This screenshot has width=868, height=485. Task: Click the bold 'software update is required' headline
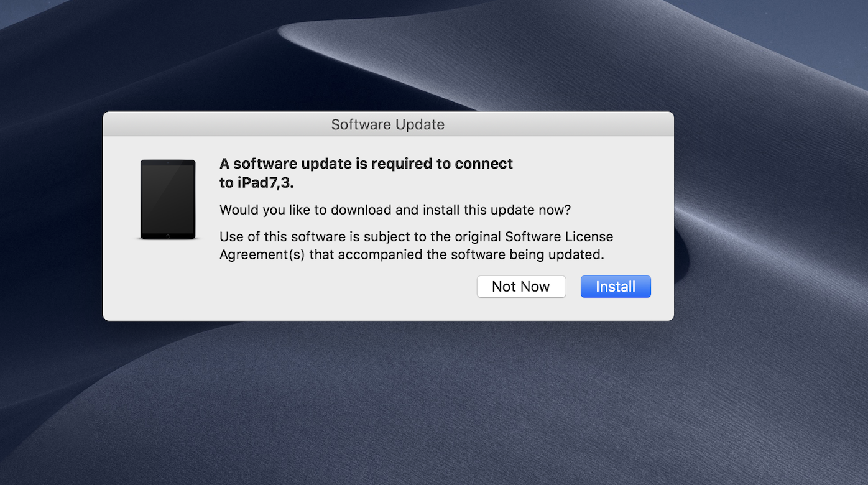pos(366,164)
